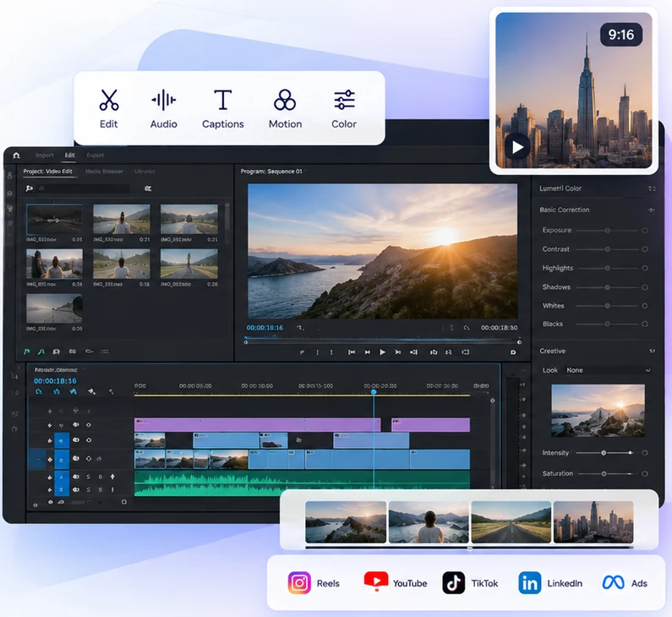672x617 pixels.
Task: Open the Look dropdown showing None
Action: (608, 370)
